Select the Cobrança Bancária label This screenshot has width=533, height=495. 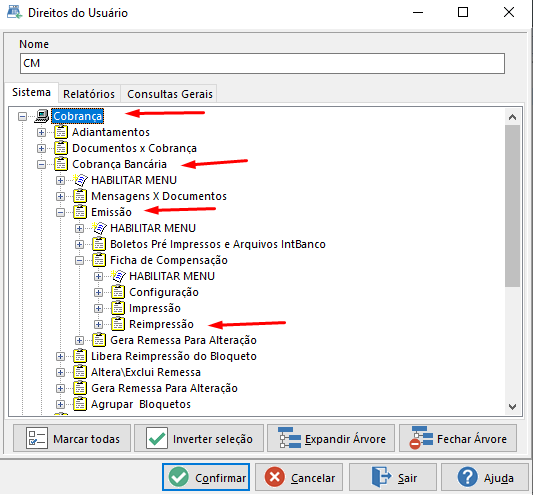(x=119, y=164)
